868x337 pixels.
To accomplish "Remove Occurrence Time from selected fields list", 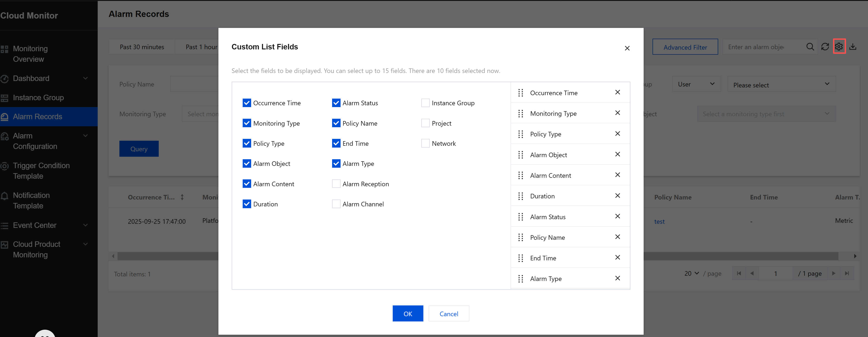I will point(618,92).
